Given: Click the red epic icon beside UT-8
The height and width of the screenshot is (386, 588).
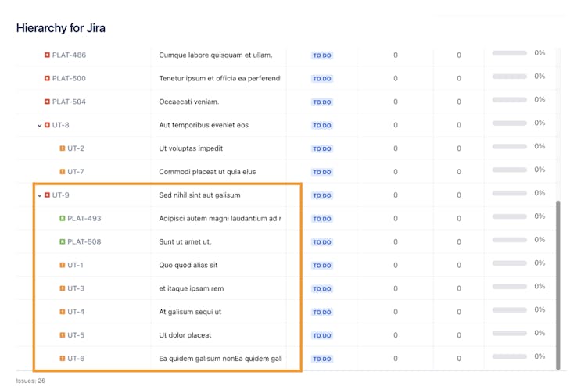Looking at the screenshot, I should pos(47,125).
